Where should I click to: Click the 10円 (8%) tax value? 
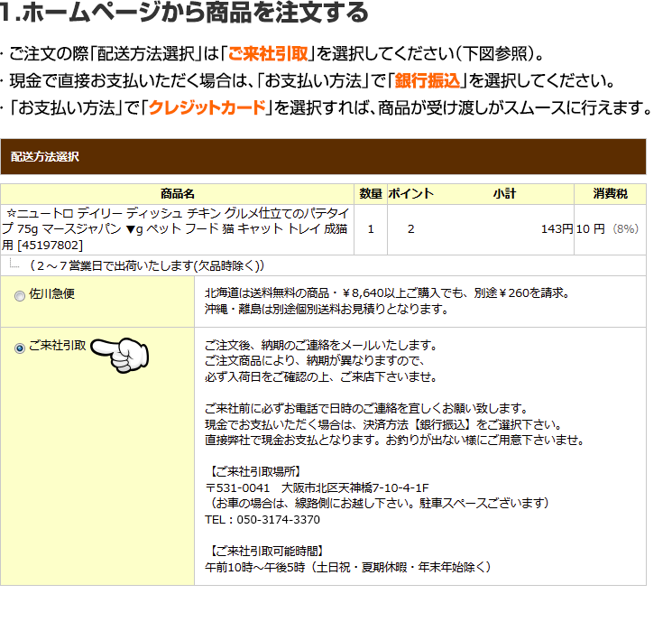pyautogui.click(x=607, y=229)
